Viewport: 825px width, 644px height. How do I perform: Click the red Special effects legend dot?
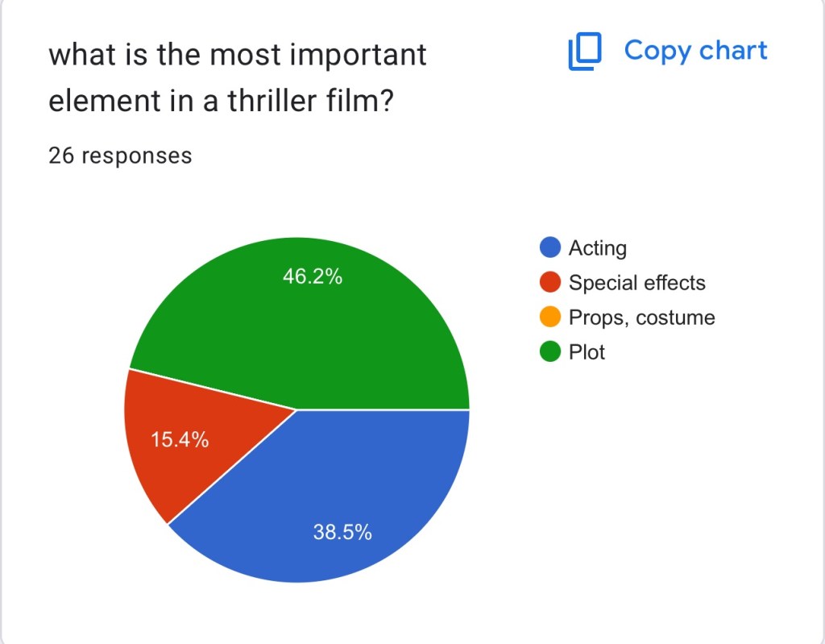click(550, 283)
